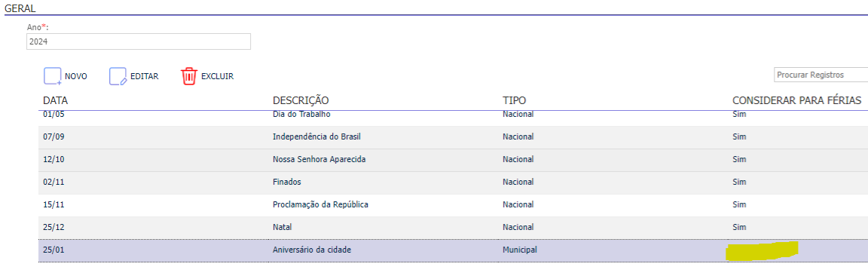Click the red EXCLUIR trash icon
The image size is (868, 273).
pos(189,76)
